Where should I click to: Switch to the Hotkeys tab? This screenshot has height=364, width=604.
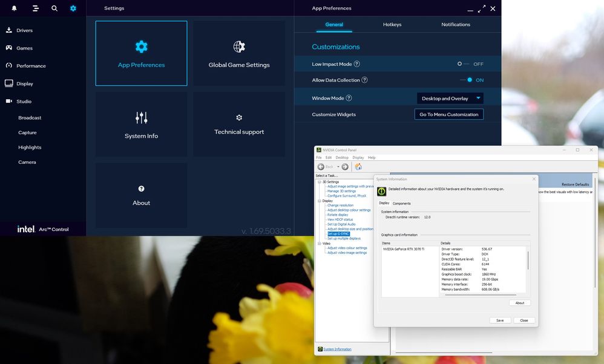click(x=392, y=25)
